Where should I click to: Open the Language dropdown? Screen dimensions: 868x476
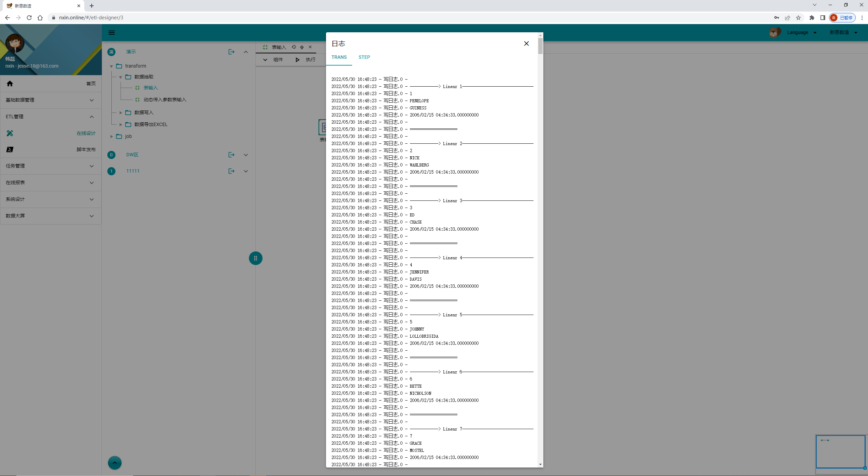[x=801, y=33]
